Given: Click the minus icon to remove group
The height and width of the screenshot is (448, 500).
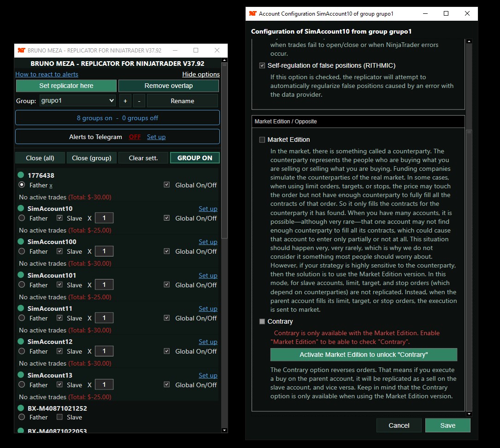Looking at the screenshot, I should (x=139, y=101).
